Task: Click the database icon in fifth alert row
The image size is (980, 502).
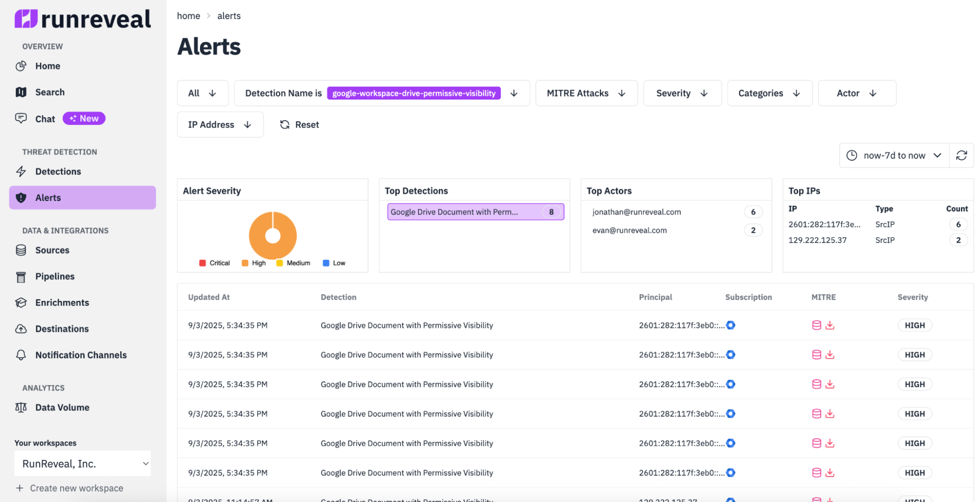Action: coord(816,443)
